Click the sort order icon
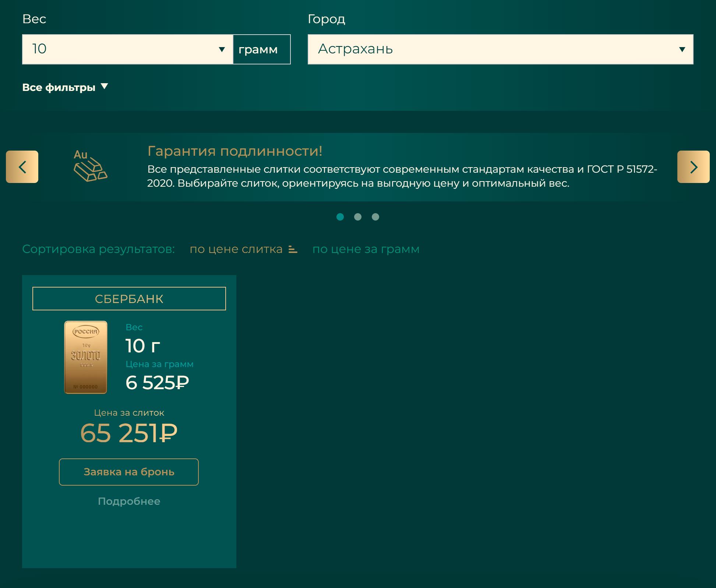716x588 pixels. click(x=293, y=249)
